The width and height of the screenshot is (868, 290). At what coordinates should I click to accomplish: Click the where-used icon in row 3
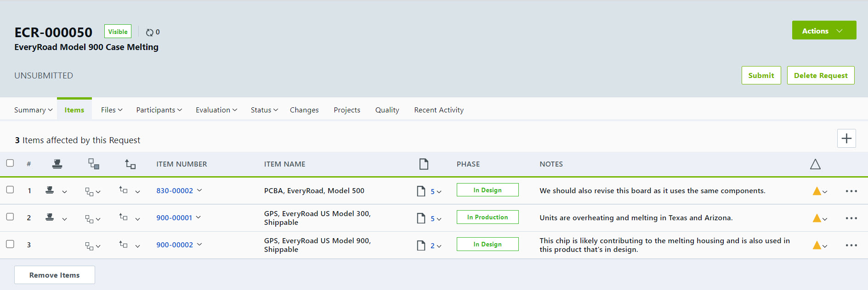click(x=123, y=245)
